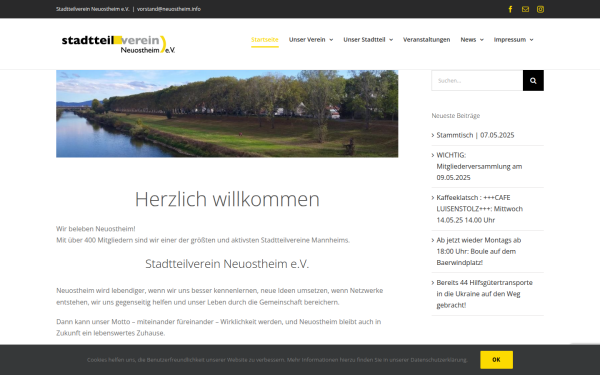Click the Stadtteilverein Neuostheim logo
This screenshot has height=375, width=600.
[118, 44]
